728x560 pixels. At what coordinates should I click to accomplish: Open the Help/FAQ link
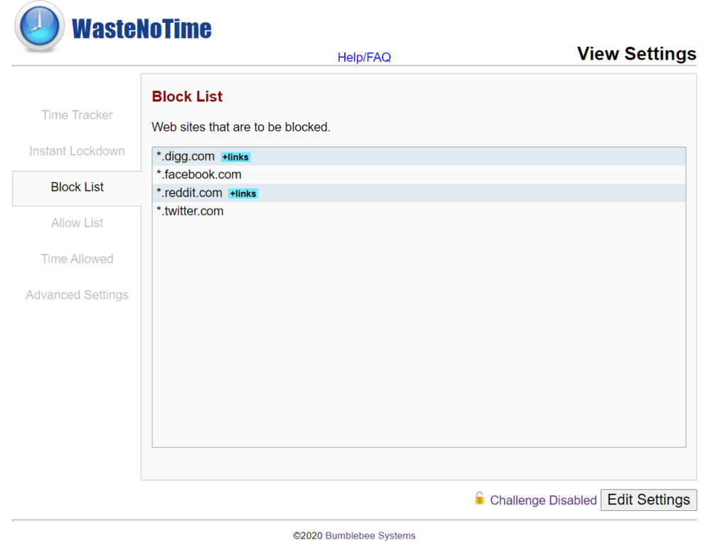click(x=364, y=58)
